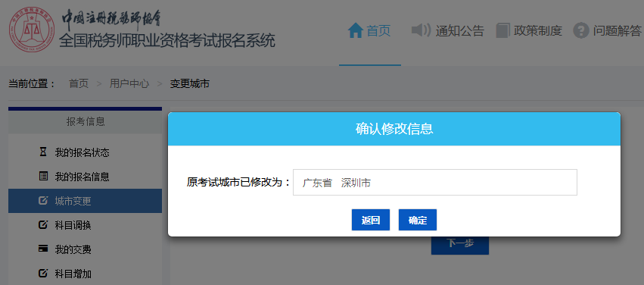Click the 下一步 button behind dialog

tap(460, 244)
